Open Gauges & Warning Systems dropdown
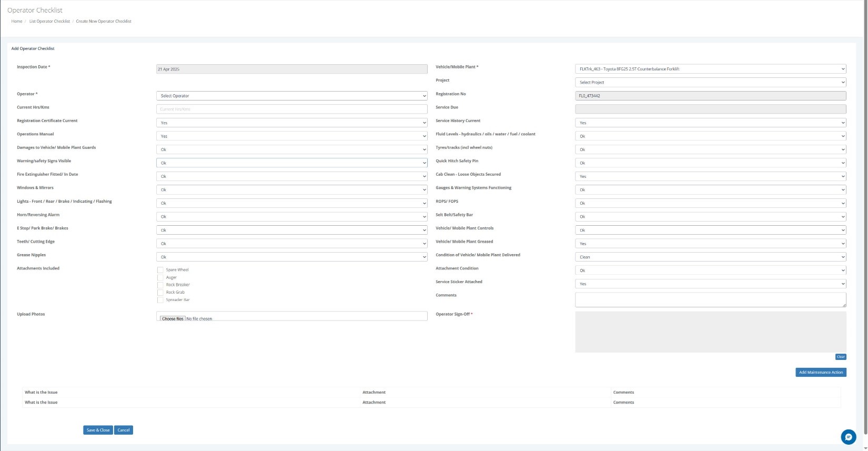Screen dimensions: 868x451 (711, 189)
